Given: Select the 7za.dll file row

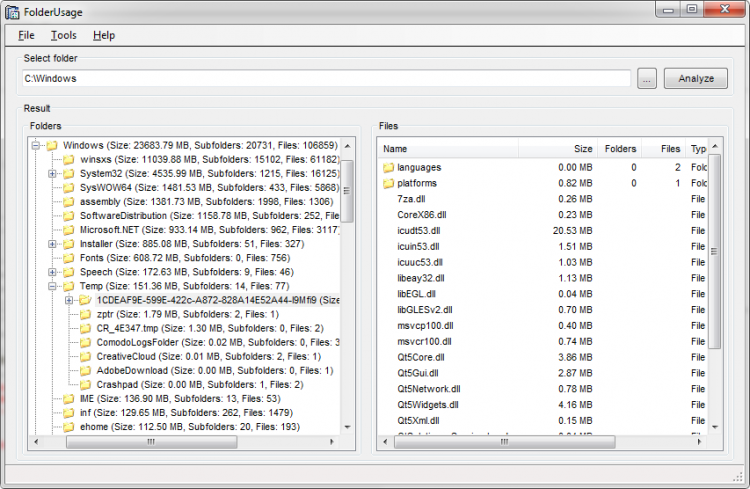Looking at the screenshot, I should coord(543,199).
